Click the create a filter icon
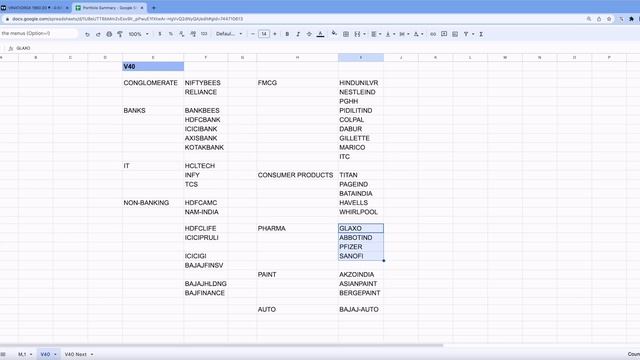 point(466,34)
